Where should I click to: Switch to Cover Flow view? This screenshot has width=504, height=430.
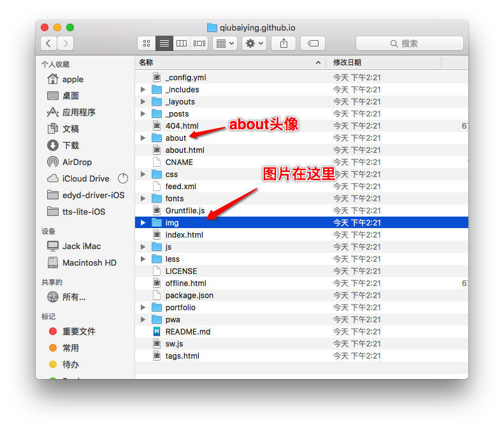point(199,43)
